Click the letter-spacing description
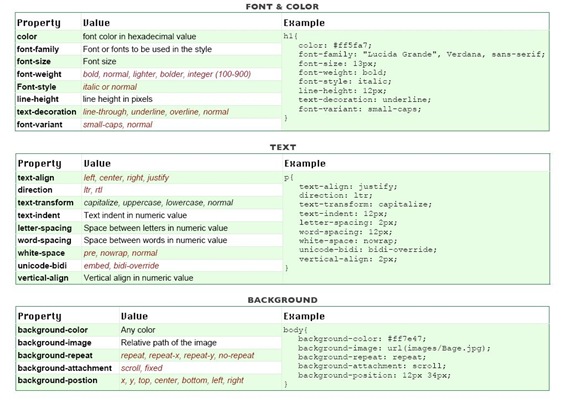 pyautogui.click(x=156, y=228)
